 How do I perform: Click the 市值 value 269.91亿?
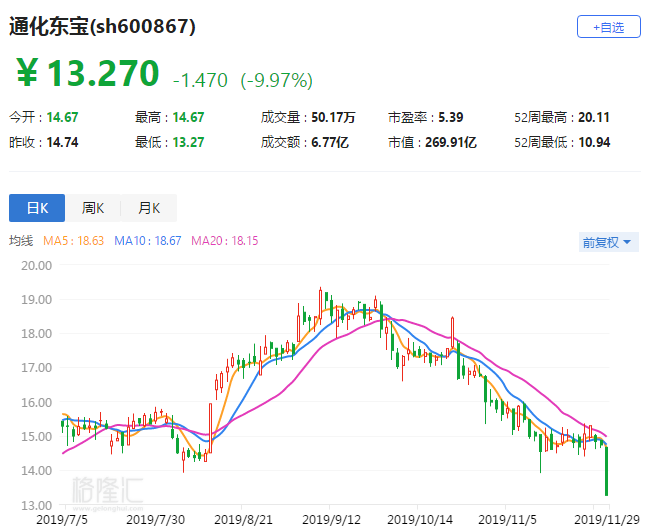(451, 142)
